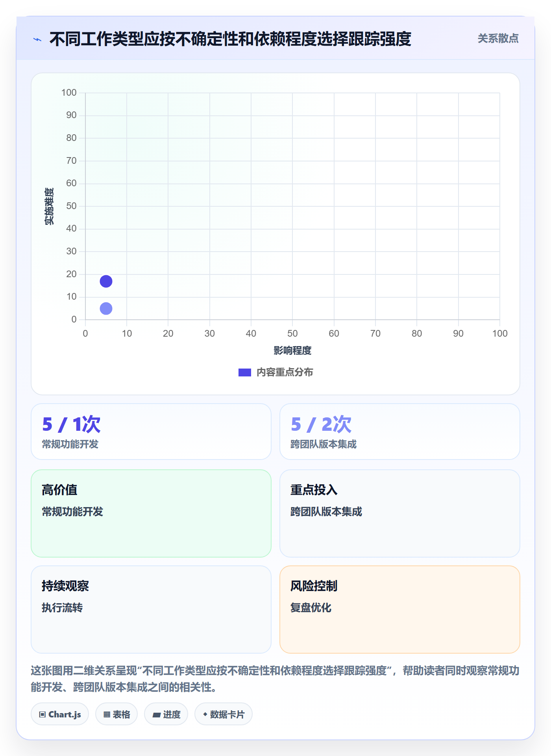This screenshot has width=551, height=756.
Task: Click the 内容重点分布 legend label
Action: 285,372
